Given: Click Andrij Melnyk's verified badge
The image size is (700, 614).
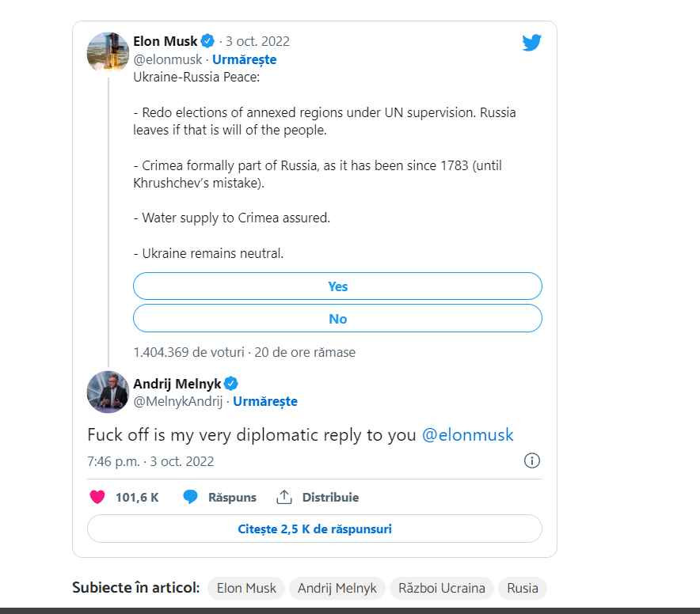Looking at the screenshot, I should point(231,384).
